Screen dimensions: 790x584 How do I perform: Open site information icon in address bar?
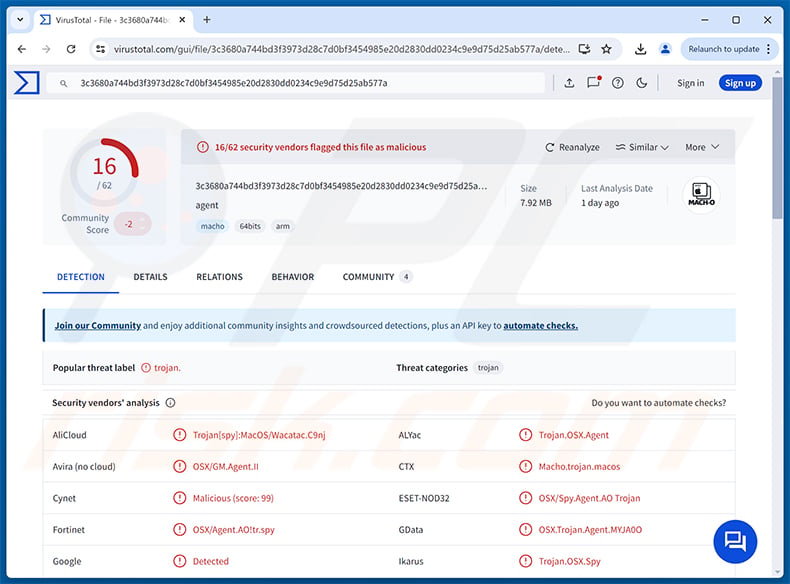click(x=101, y=49)
